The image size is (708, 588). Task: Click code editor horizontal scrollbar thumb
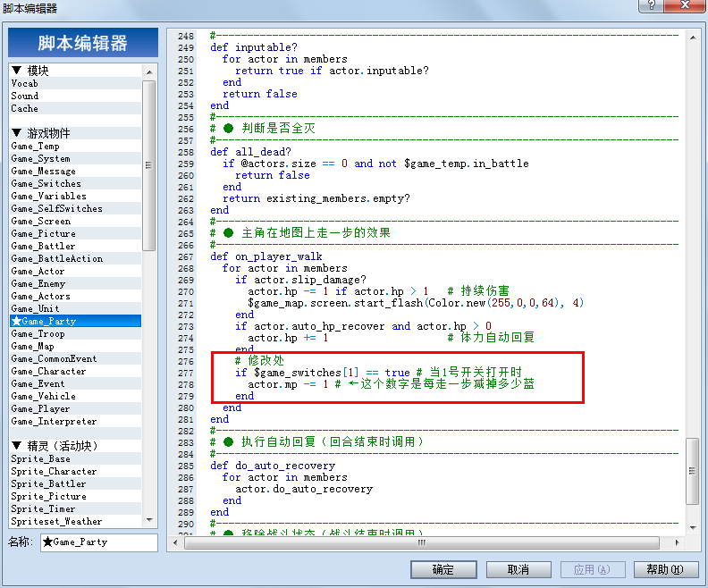pos(422,542)
